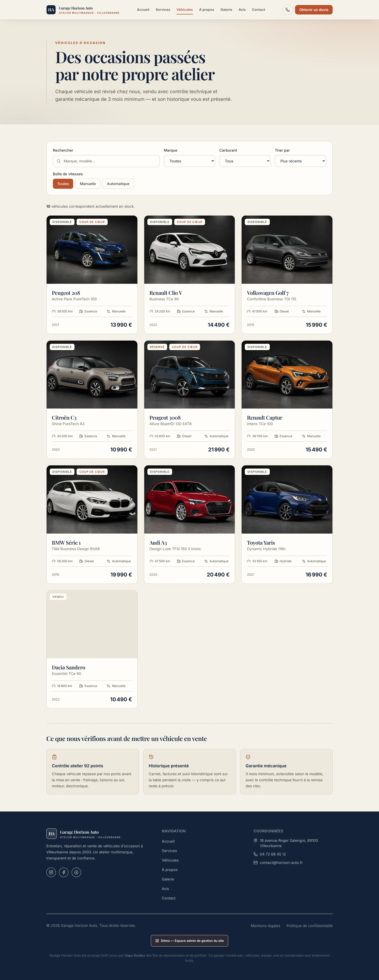Click the gearbox icon on Volkswagen Golf 7 card
Screen dimensions: 379x980
pyautogui.click(x=304, y=312)
